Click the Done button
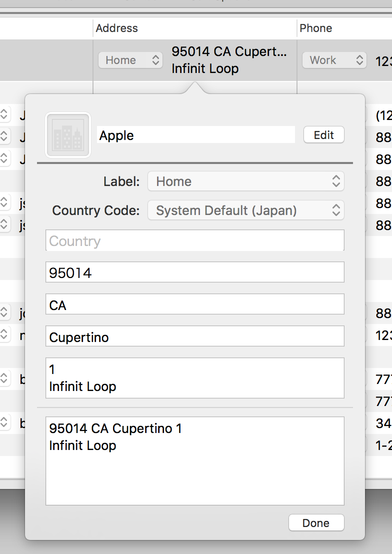The height and width of the screenshot is (554, 392). point(316,523)
